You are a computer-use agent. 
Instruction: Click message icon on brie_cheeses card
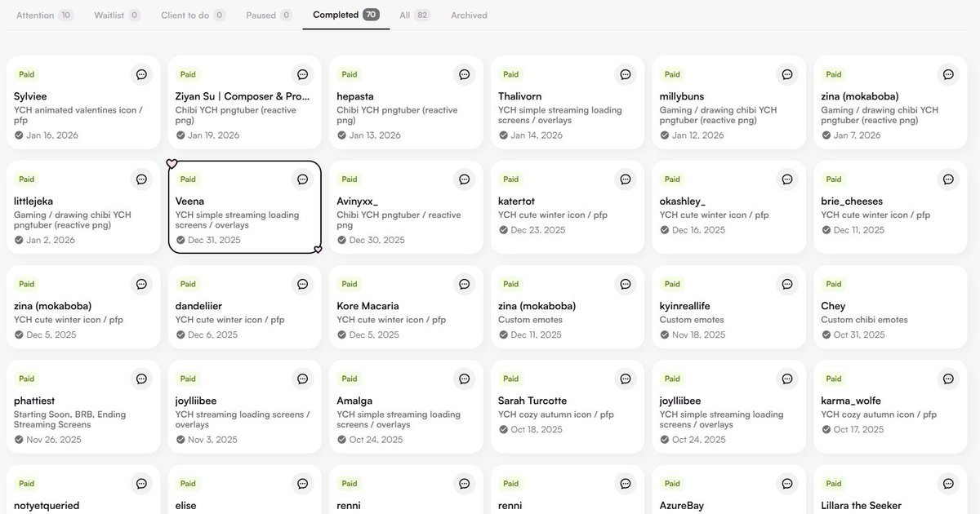pos(948,179)
